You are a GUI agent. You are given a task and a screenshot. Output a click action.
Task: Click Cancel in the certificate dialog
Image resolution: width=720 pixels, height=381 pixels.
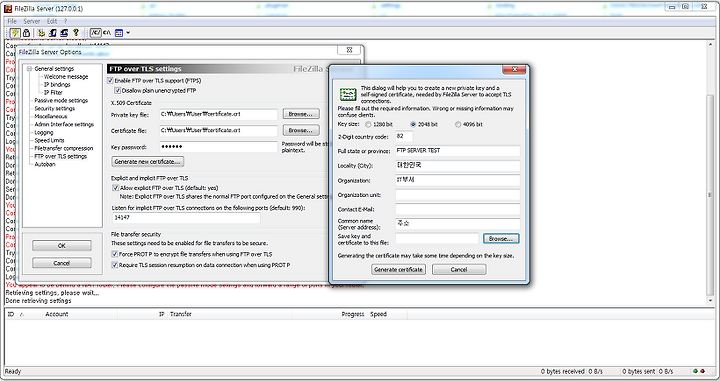[x=459, y=269]
